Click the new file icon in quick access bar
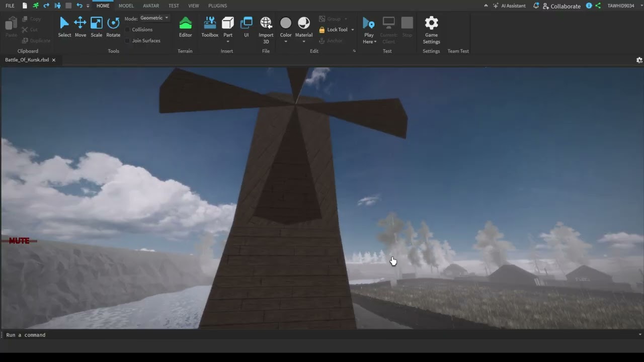The height and width of the screenshot is (362, 644). (25, 6)
